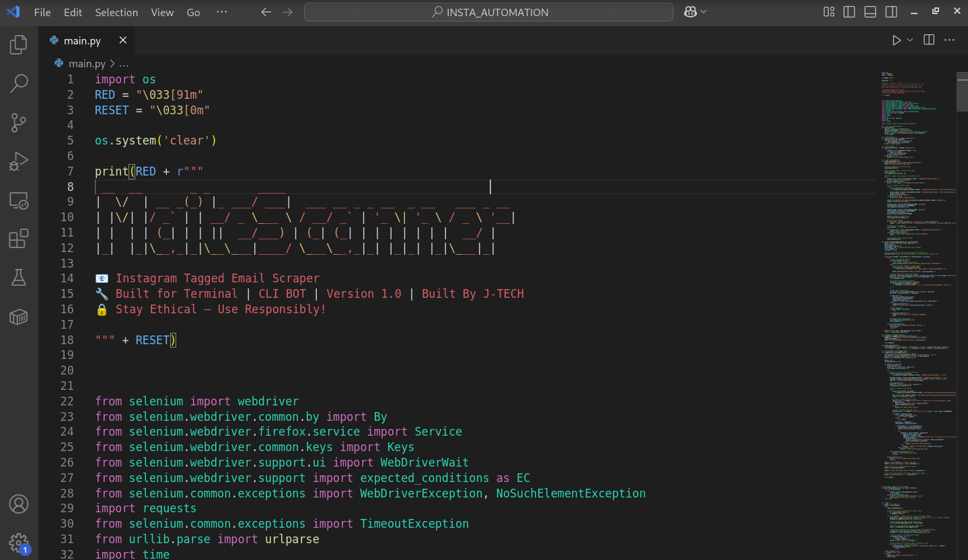Click line number 1 in gutter
Image resolution: width=968 pixels, height=560 pixels.
[x=70, y=79]
